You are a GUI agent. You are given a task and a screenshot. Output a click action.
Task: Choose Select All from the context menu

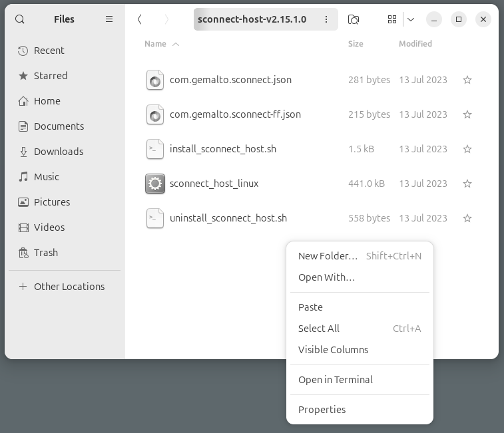[360, 329]
